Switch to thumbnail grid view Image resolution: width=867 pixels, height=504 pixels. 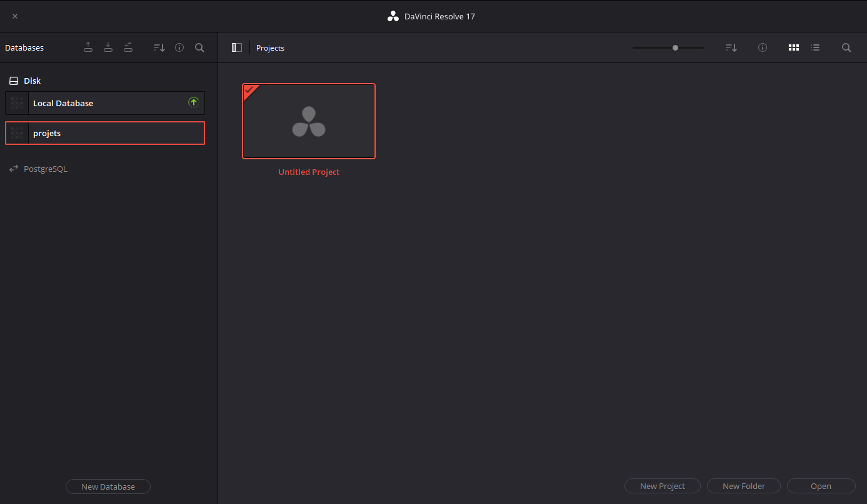[x=794, y=47]
